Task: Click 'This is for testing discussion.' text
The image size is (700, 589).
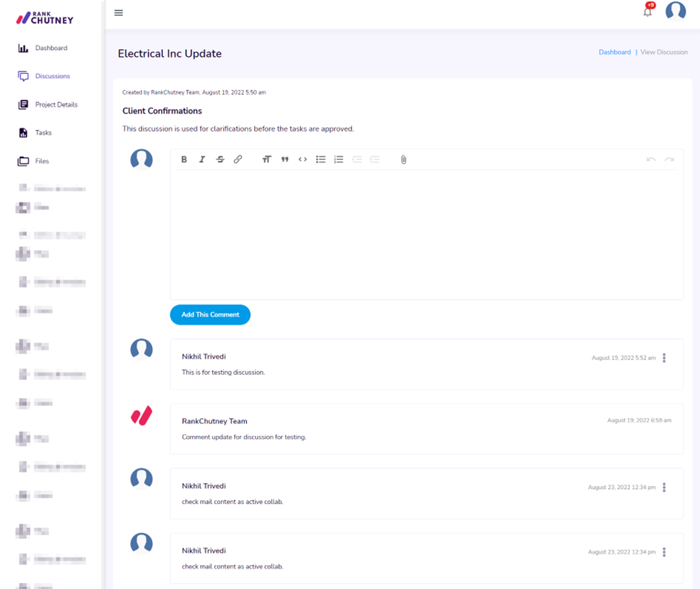Action: point(223,373)
